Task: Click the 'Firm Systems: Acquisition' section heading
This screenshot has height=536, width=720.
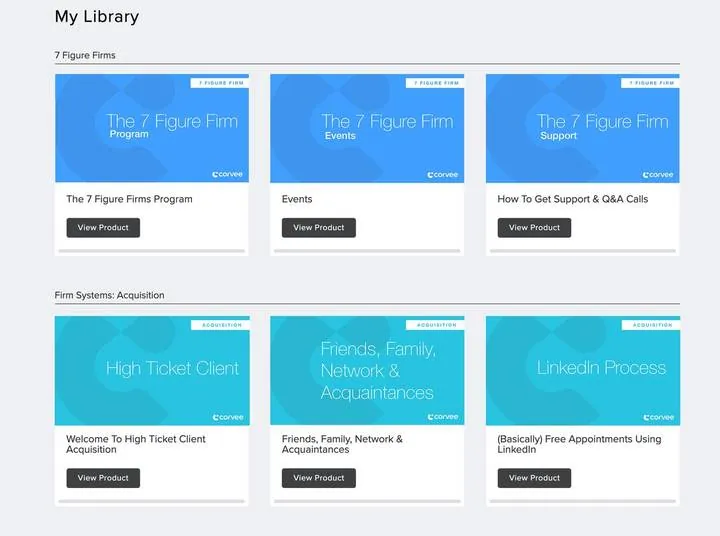Action: (109, 295)
